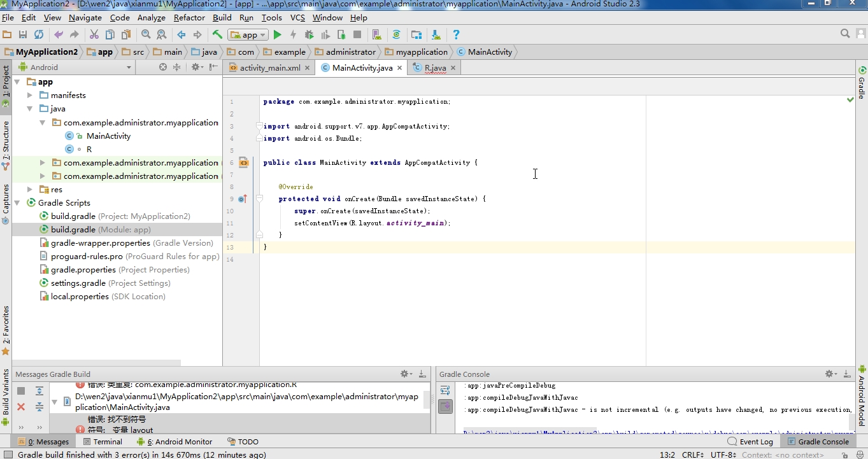Toggle the Gradle side tool window

tap(862, 82)
